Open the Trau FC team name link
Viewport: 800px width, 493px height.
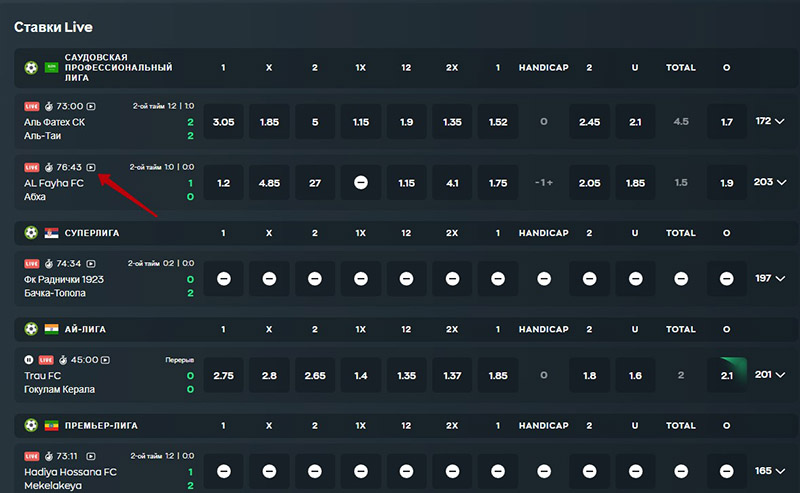tap(43, 375)
